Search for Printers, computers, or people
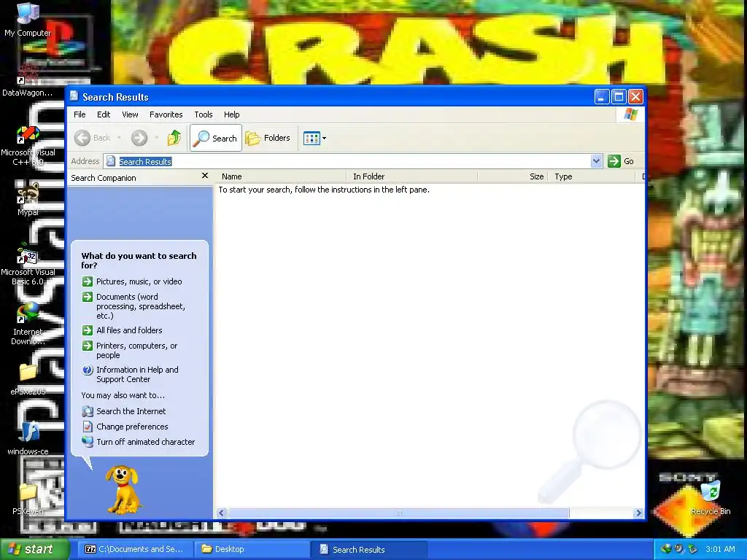747x560 pixels. (x=131, y=351)
